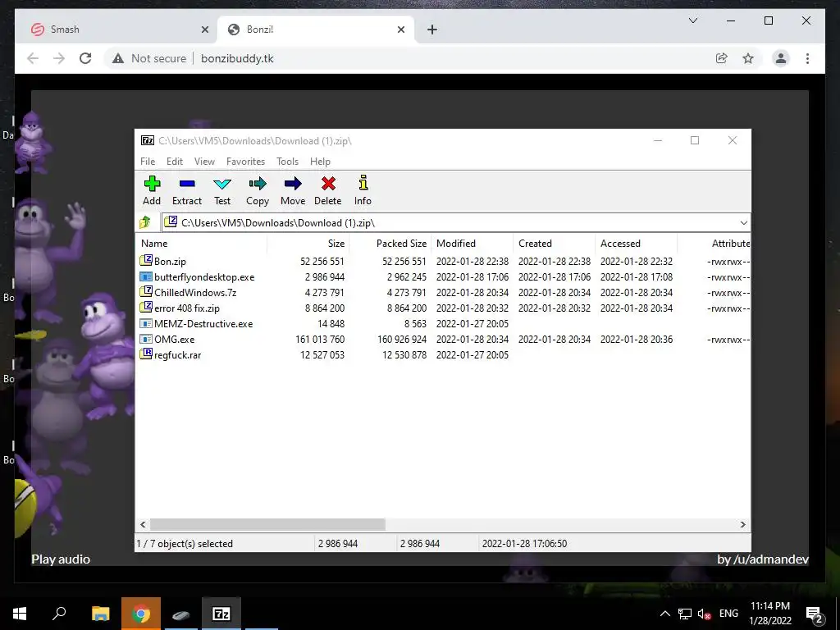Show hidden system tray icons
The height and width of the screenshot is (630, 840).
(664, 614)
